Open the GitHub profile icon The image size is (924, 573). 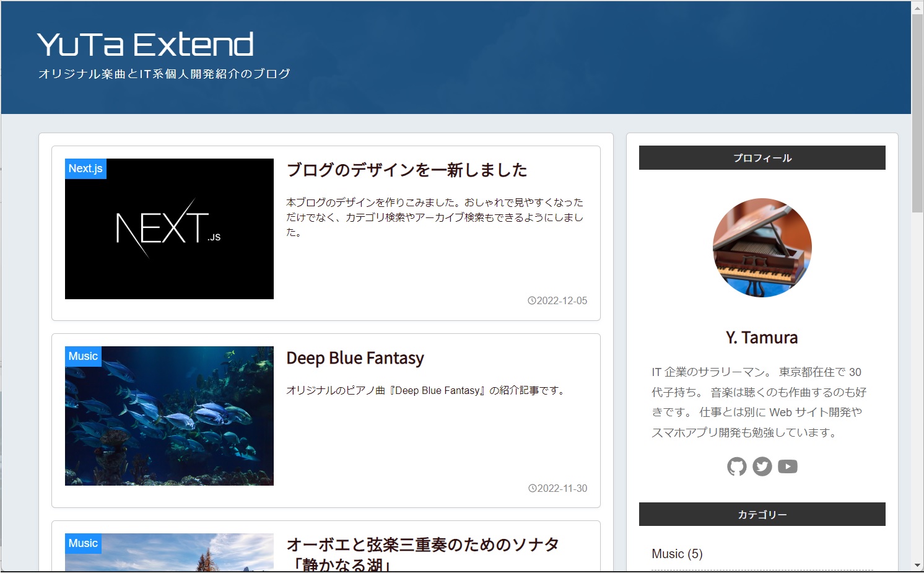[736, 466]
